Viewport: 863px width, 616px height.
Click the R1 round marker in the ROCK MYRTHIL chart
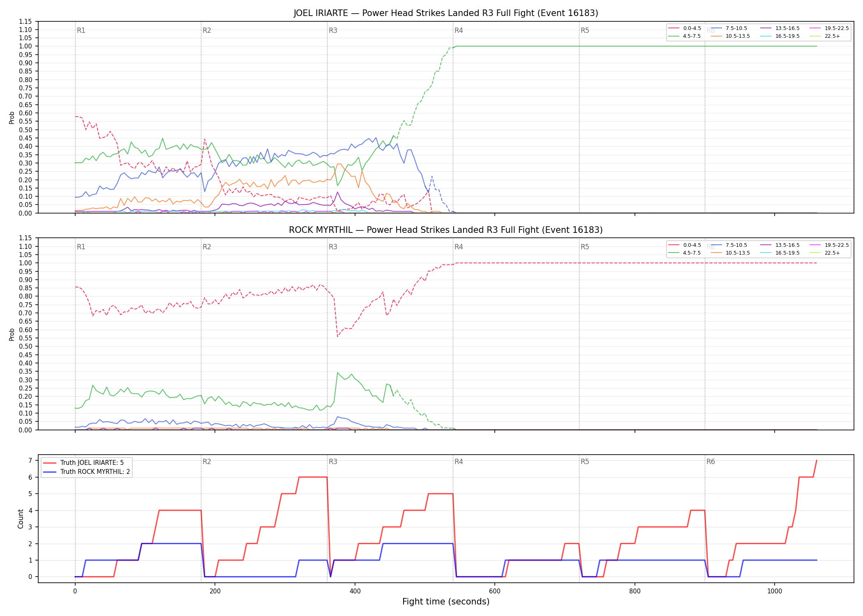click(81, 247)
